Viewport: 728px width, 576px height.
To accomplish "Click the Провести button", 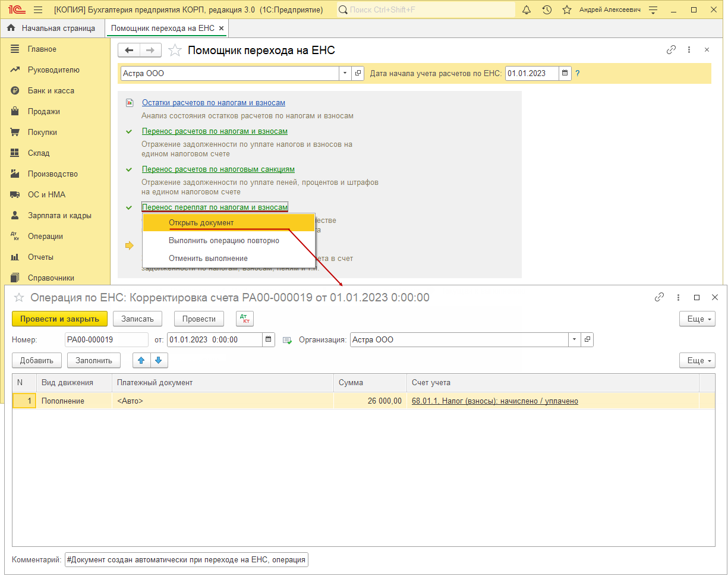I will (199, 319).
